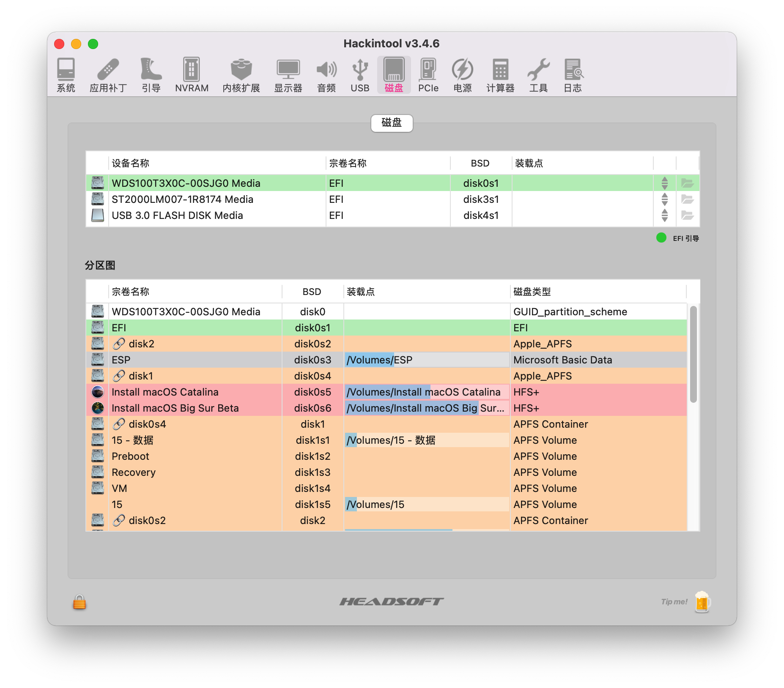784x688 pixels.
Task: Select the 应用补丁 toolbar icon
Action: coord(109,75)
